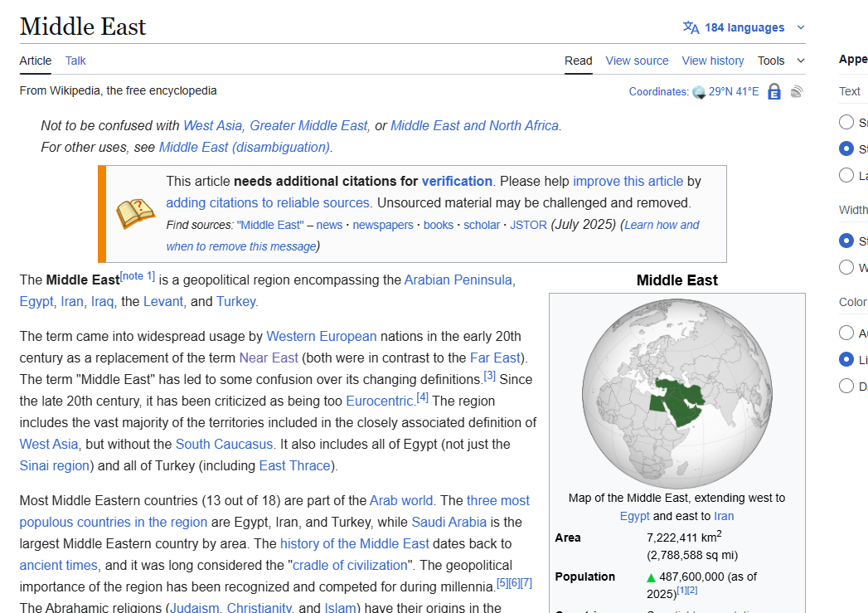This screenshot has width=868, height=613.
Task: Click the language translation icon
Action: [691, 27]
